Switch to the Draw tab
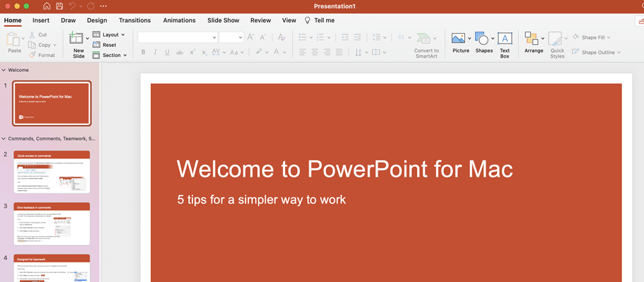 point(68,20)
